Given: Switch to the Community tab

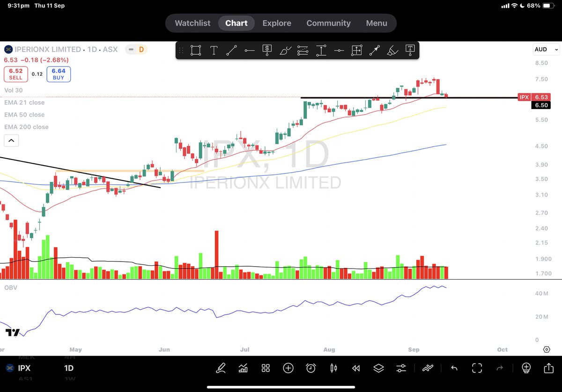Looking at the screenshot, I should coord(328,23).
